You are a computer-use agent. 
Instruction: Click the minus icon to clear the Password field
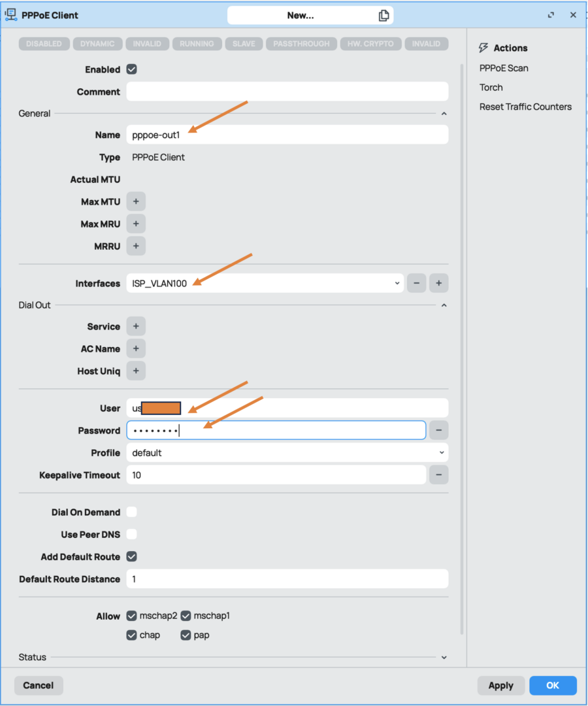[x=438, y=430]
